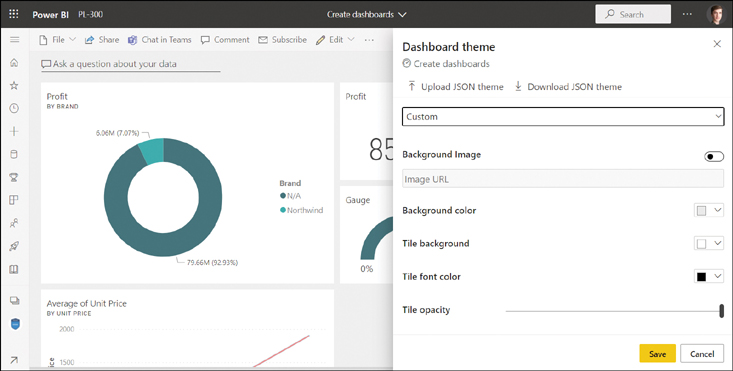This screenshot has height=371, width=733.
Task: Open Learn book icon in sidebar
Action: [x=14, y=269]
